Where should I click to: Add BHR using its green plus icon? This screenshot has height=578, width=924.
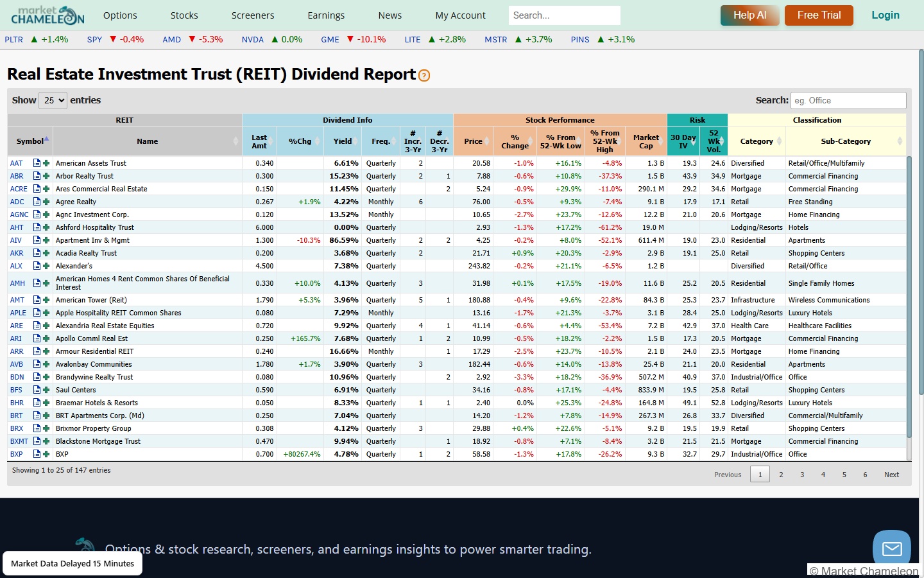46,403
